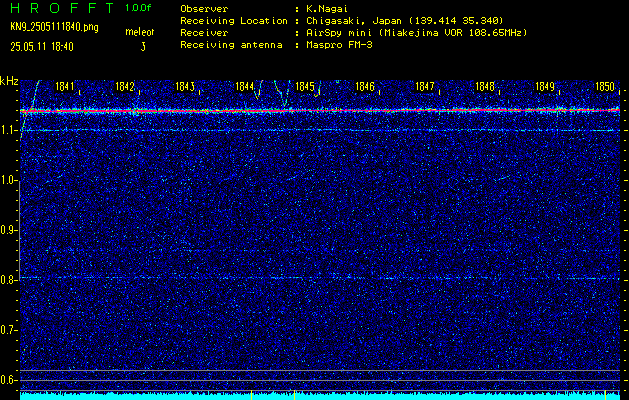
Task: Select the filename KN9_2505111840.png
Action: (54, 27)
